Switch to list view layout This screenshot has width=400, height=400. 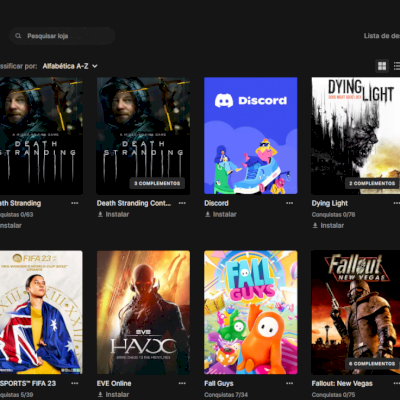point(397,66)
